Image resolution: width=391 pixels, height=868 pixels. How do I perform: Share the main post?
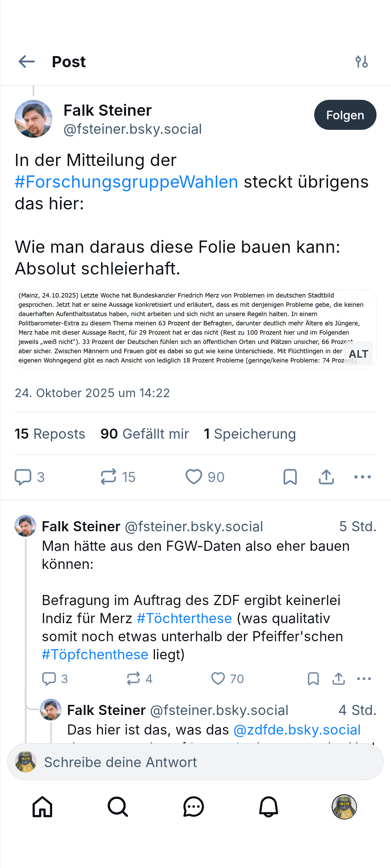(326, 477)
